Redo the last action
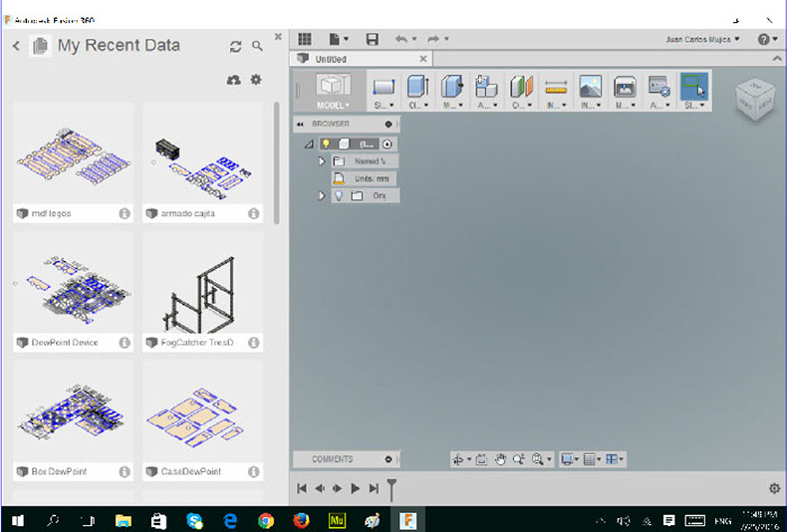 pyautogui.click(x=433, y=39)
